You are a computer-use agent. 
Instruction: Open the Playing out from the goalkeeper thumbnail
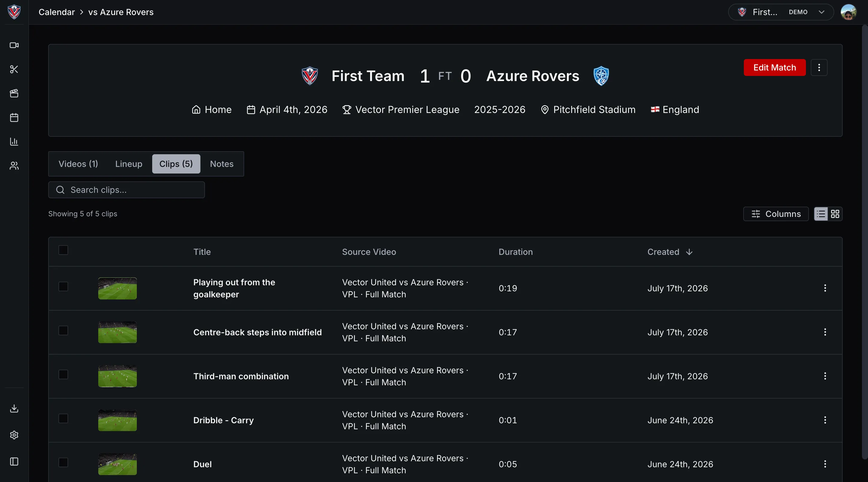click(117, 288)
